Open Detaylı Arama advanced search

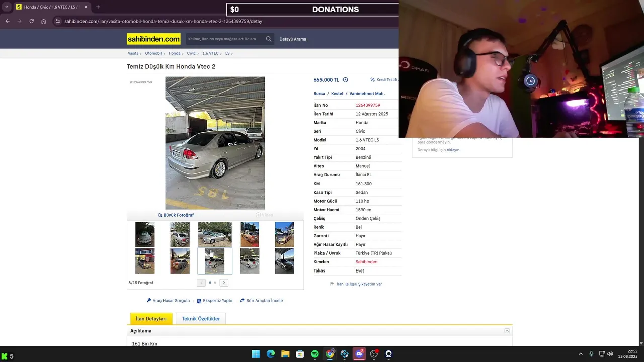(293, 39)
